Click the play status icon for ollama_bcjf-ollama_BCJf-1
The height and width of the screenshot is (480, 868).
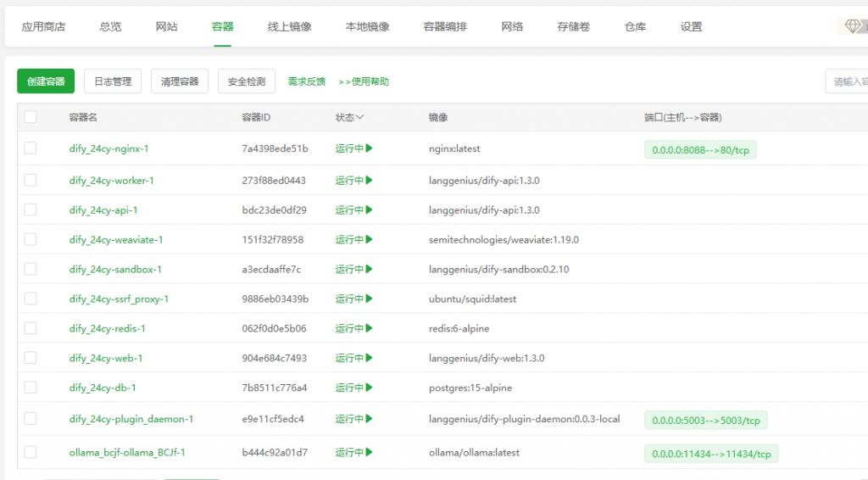pos(370,452)
